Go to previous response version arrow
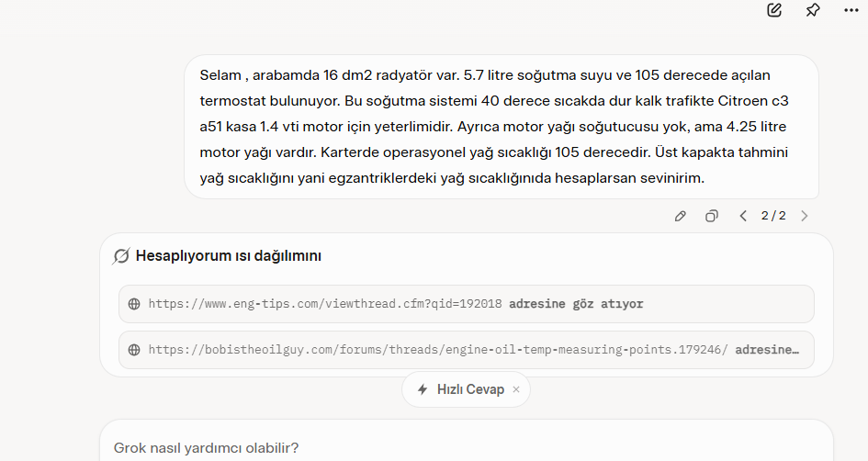Viewport: 868px width, 461px height. pos(743,216)
